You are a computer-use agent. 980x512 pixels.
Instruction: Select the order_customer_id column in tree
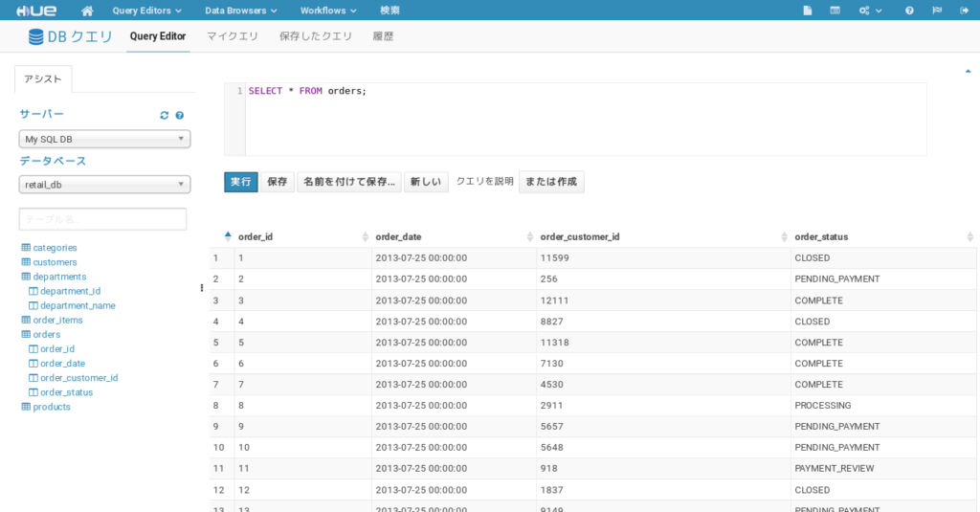(x=78, y=378)
